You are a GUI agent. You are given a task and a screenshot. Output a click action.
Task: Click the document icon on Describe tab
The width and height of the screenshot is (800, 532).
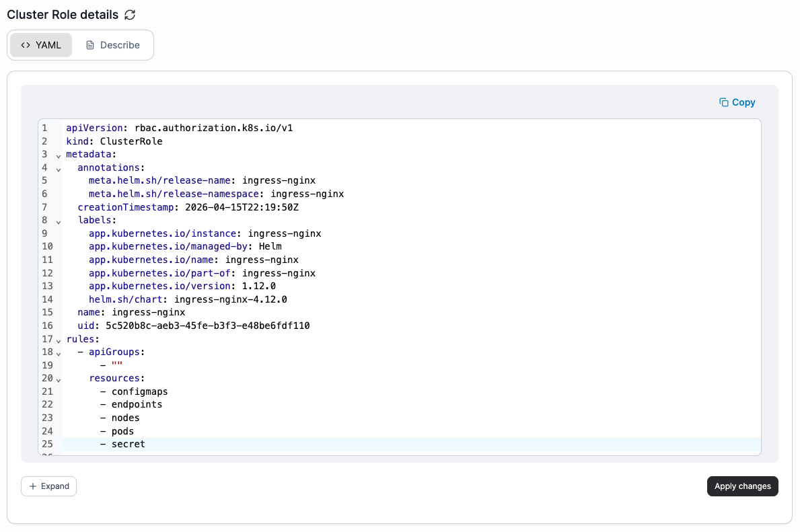90,45
